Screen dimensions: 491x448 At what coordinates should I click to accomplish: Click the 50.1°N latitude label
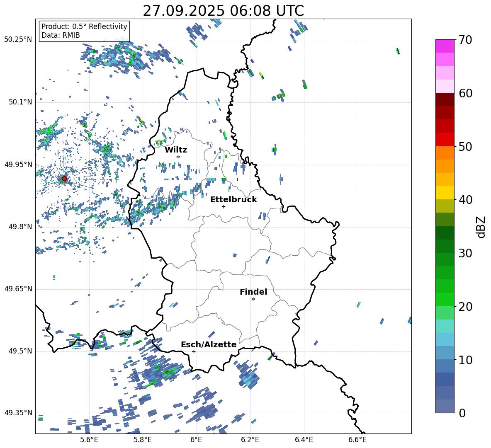tap(20, 102)
